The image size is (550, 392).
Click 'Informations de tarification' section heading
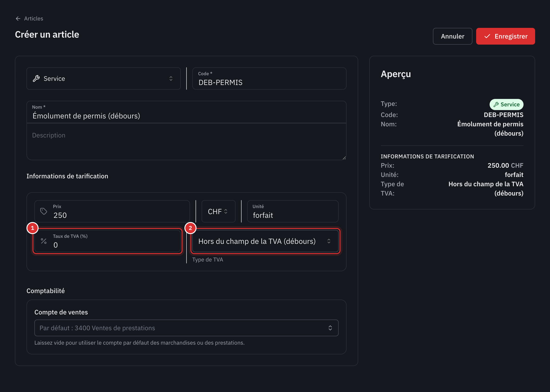[x=67, y=176]
